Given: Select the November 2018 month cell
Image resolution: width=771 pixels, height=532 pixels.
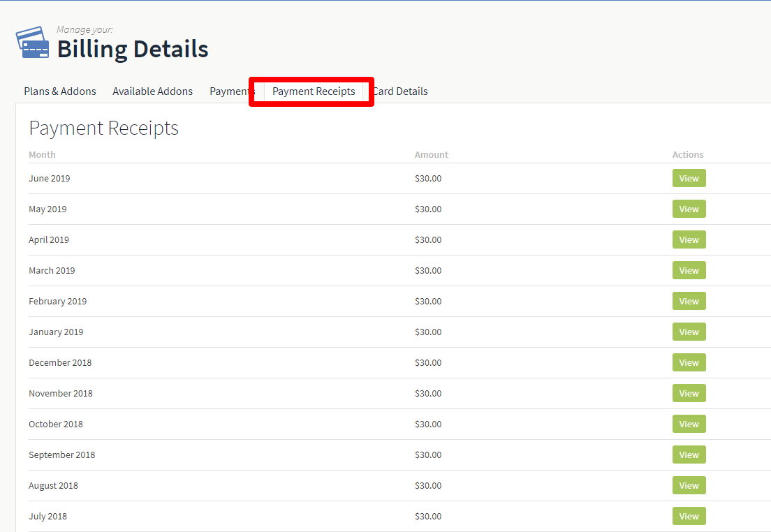Looking at the screenshot, I should tap(61, 393).
